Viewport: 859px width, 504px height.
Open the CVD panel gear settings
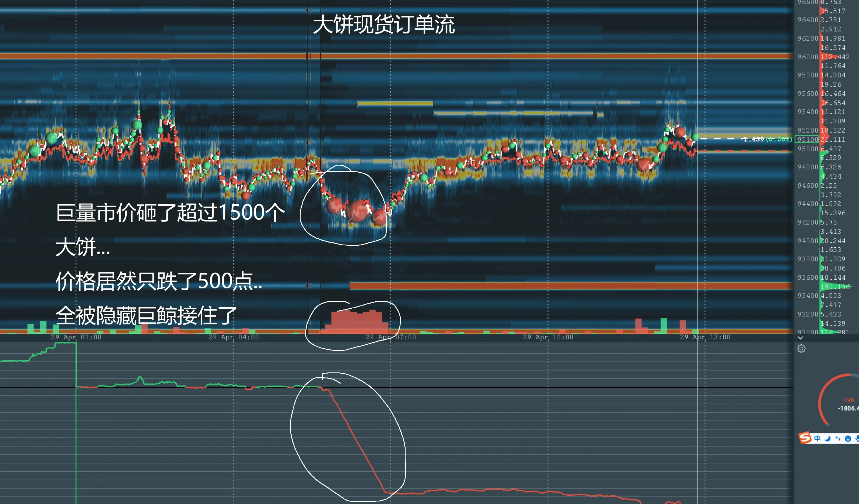coord(801,348)
